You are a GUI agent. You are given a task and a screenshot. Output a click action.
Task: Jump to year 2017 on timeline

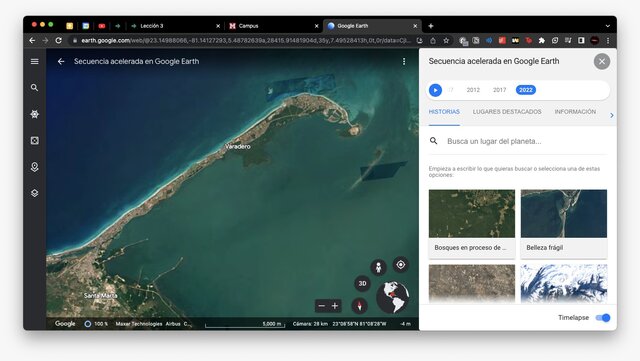[499, 90]
